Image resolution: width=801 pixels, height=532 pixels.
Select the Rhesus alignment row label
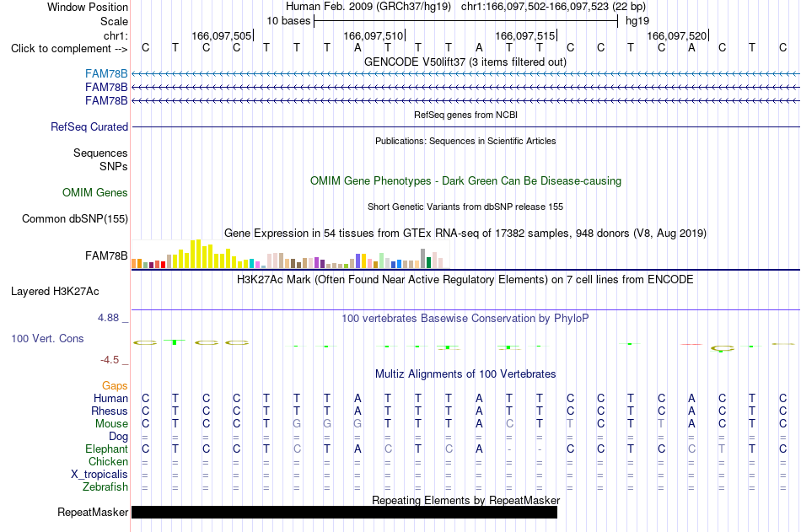click(x=110, y=411)
